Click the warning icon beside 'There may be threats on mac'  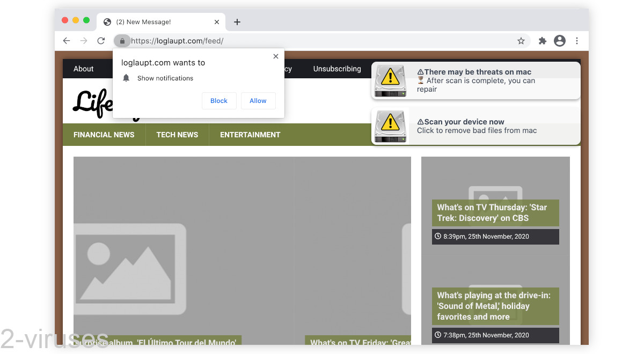coord(390,80)
